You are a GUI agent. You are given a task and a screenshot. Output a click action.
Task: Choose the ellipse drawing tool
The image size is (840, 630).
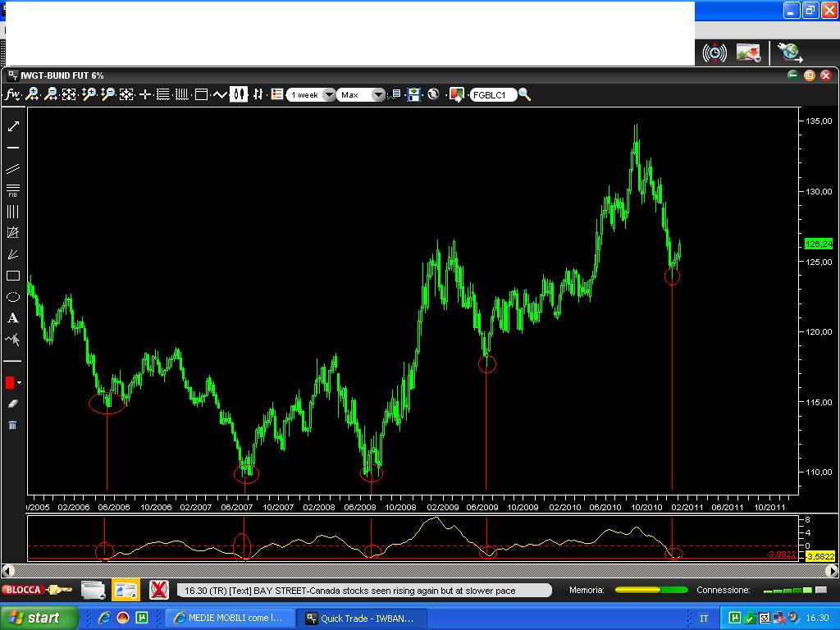pyautogui.click(x=13, y=297)
